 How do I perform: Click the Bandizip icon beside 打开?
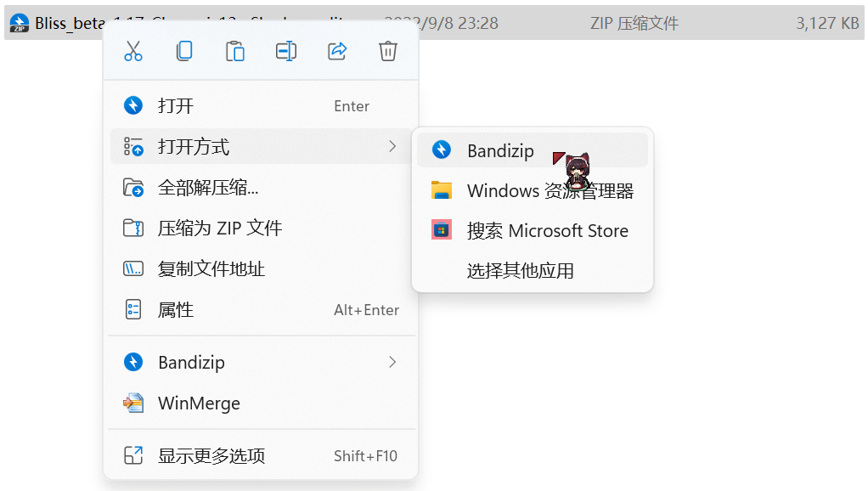(132, 105)
